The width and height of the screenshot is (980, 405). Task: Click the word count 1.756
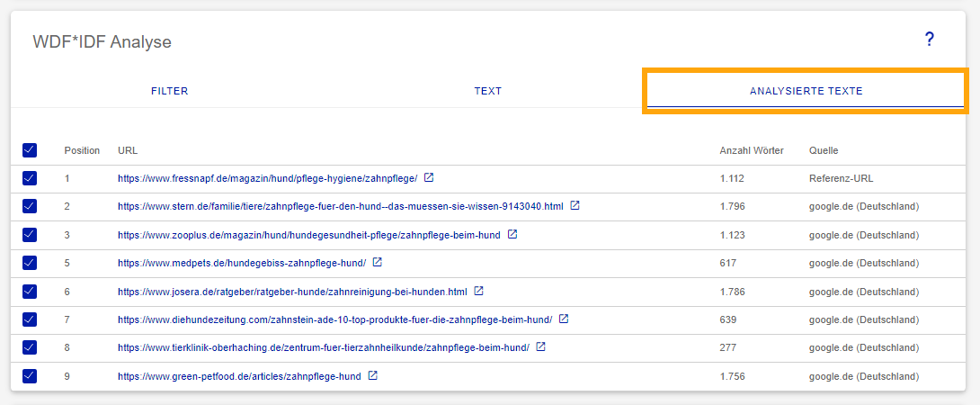[733, 377]
